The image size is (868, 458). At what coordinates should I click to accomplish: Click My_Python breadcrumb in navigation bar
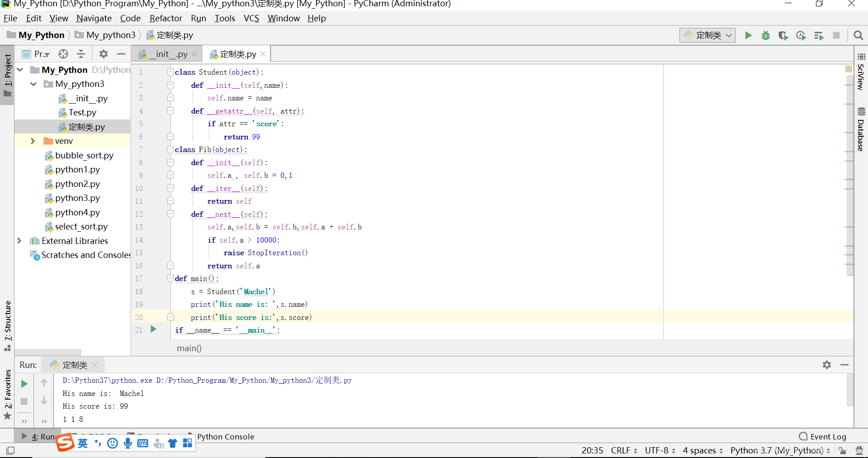coord(36,35)
